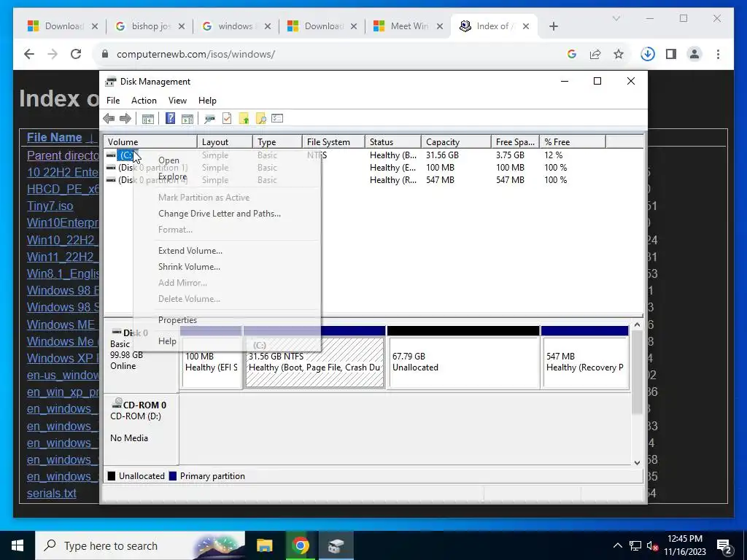The width and height of the screenshot is (747, 560).
Task: Open a new Chrome tab with plus
Action: [553, 26]
